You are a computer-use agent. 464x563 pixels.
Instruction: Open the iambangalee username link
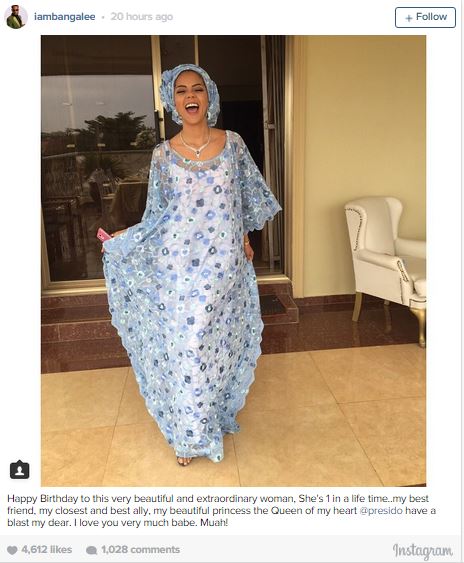coord(65,17)
